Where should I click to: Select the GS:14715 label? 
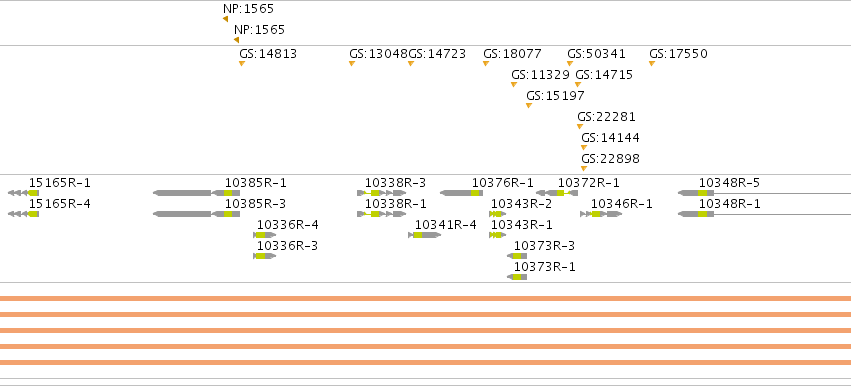[x=604, y=74]
